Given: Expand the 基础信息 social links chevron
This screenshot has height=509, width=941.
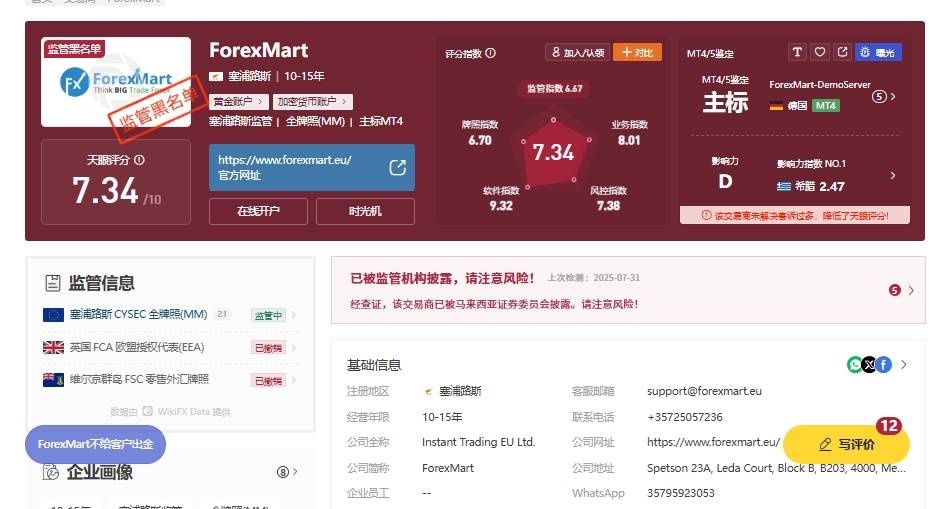Looking at the screenshot, I should pyautogui.click(x=904, y=364).
